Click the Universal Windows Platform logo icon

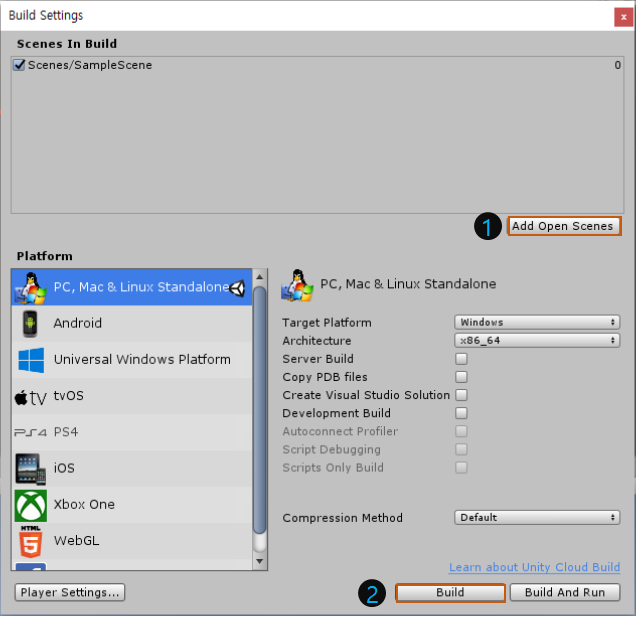pos(31,360)
